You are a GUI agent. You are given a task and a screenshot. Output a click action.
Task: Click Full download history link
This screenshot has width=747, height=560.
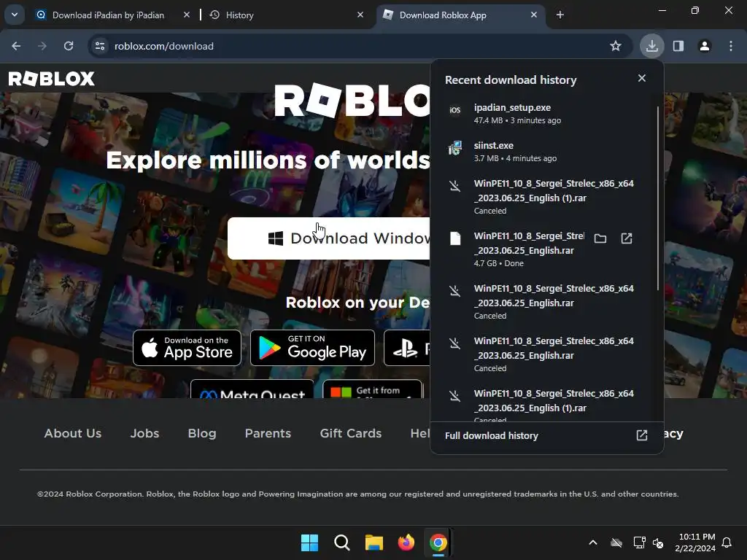[492, 436]
